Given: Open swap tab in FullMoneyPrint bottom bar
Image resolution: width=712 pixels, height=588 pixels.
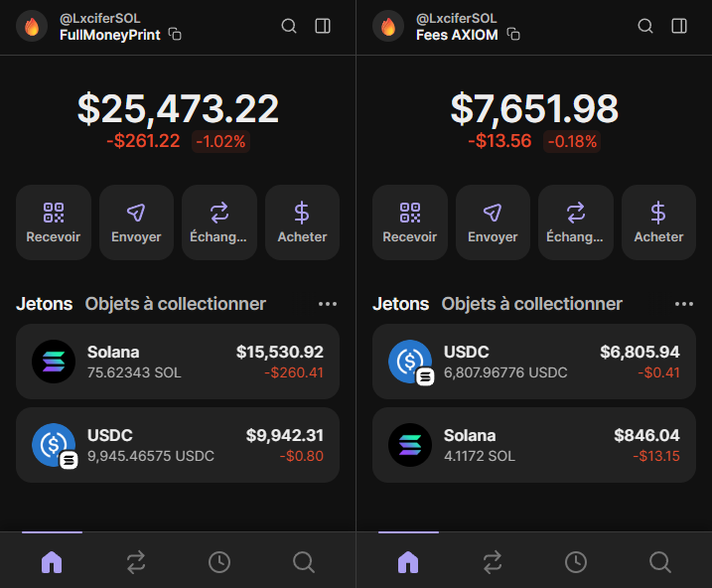Looking at the screenshot, I should point(136,562).
